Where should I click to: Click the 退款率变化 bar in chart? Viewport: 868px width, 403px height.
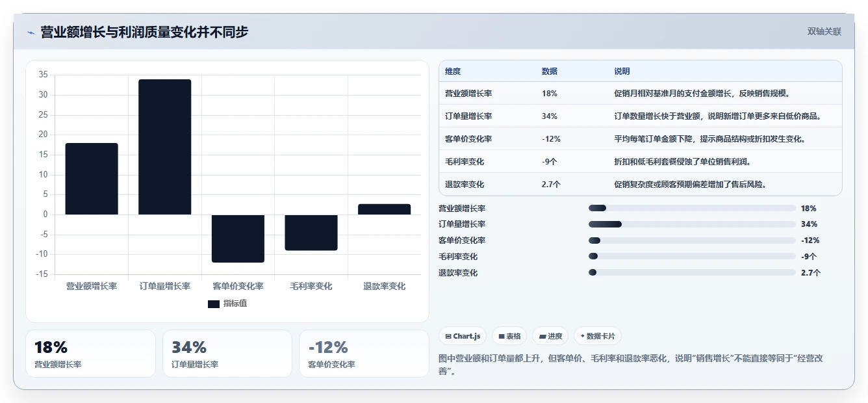(x=384, y=209)
